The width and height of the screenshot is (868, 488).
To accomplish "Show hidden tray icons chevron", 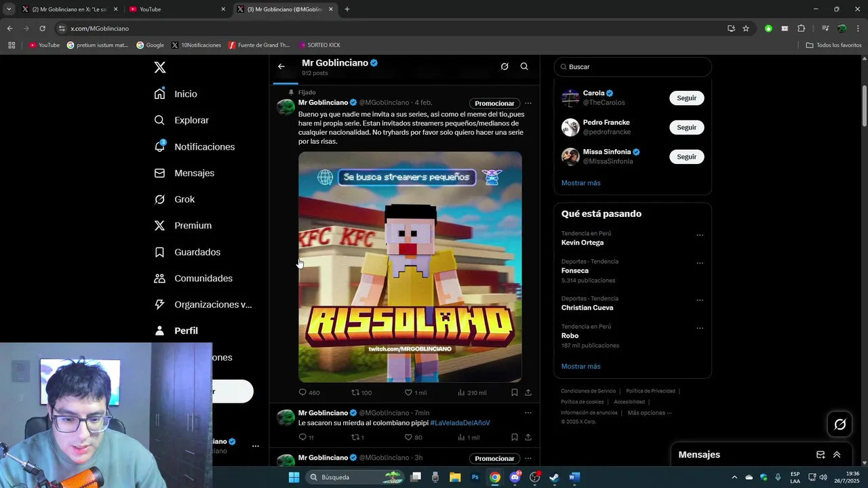I will (734, 477).
